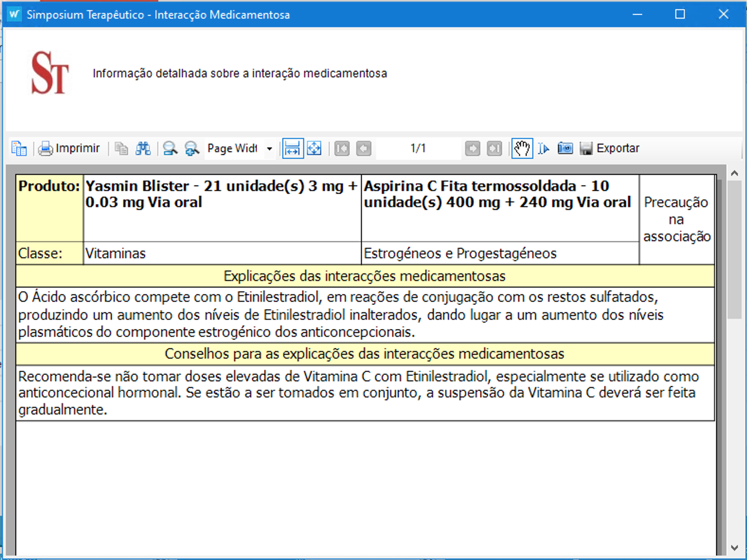
Task: Go to the last page button
Action: (x=494, y=149)
